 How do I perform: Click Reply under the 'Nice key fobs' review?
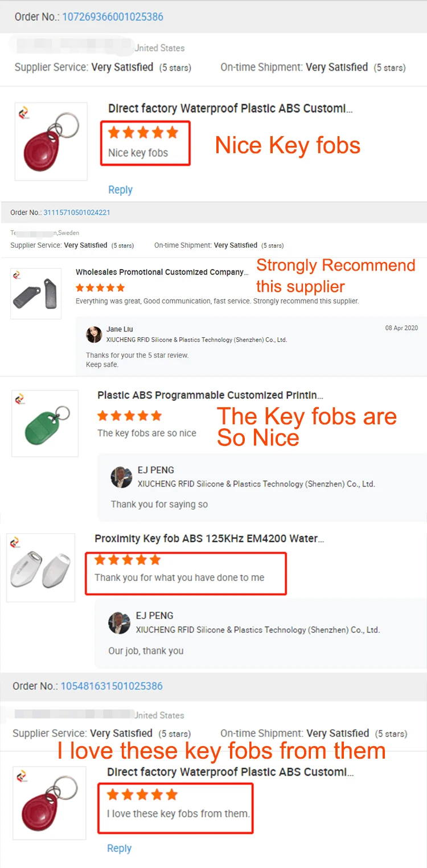tap(120, 190)
